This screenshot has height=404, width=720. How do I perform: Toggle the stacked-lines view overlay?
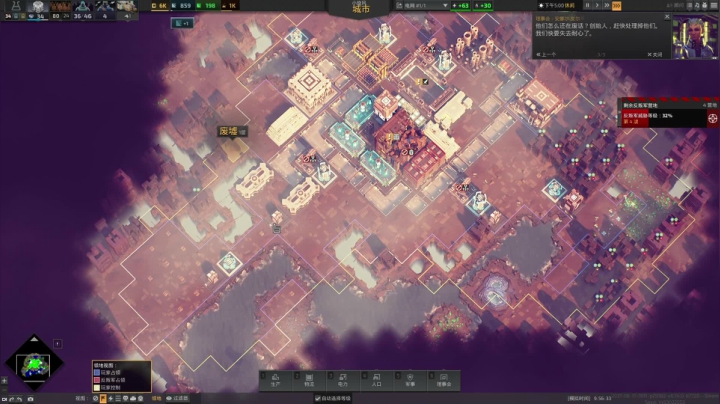tap(118, 398)
